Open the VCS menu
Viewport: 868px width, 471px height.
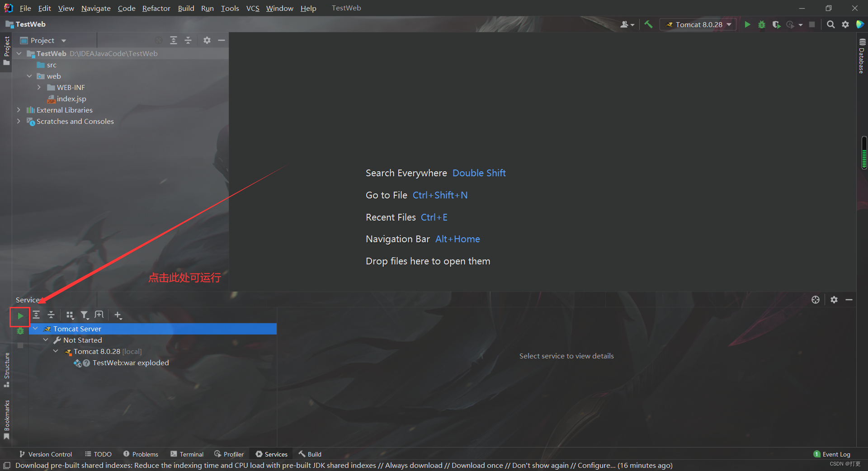point(253,8)
